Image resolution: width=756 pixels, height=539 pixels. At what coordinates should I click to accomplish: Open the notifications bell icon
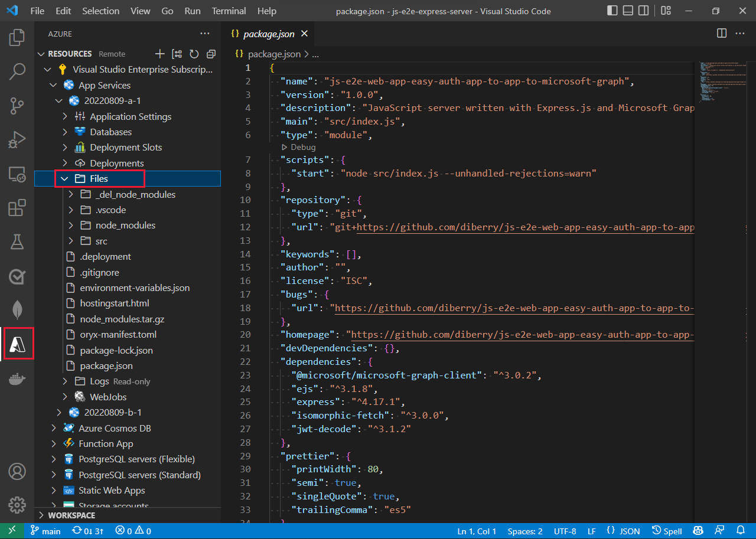742,531
